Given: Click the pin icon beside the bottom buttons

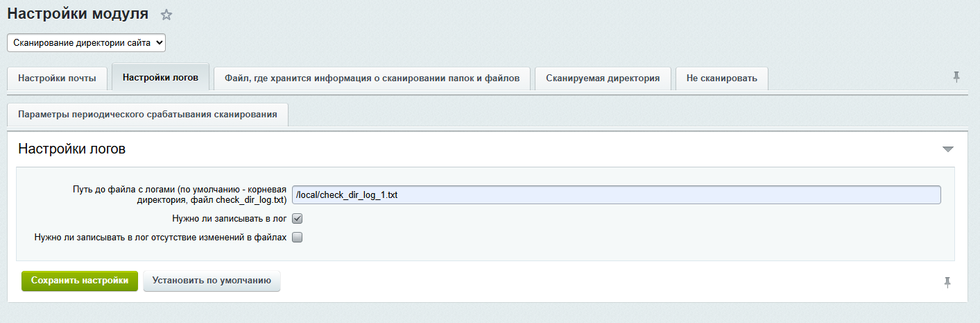Looking at the screenshot, I should (x=947, y=282).
